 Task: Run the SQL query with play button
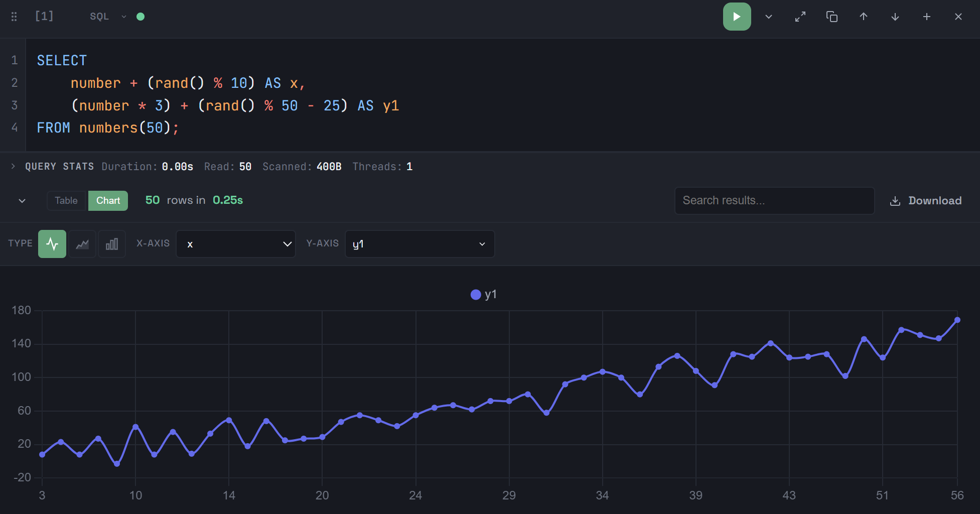pyautogui.click(x=736, y=17)
